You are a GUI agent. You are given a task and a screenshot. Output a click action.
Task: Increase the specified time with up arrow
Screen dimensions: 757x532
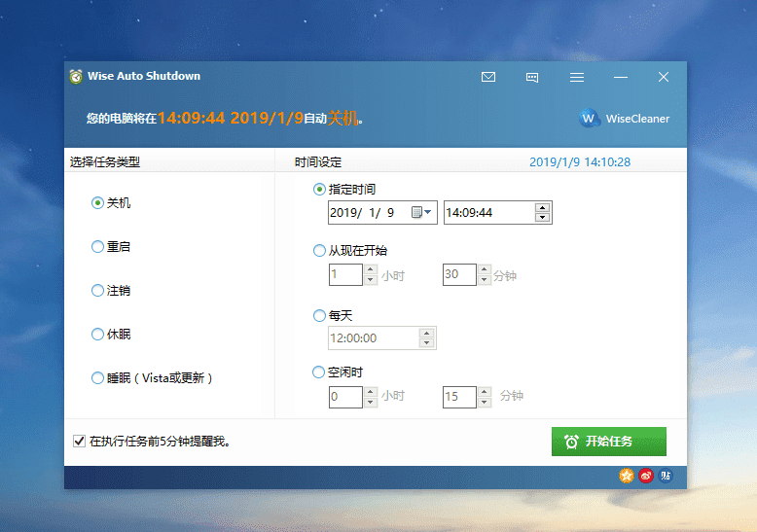pyautogui.click(x=543, y=207)
